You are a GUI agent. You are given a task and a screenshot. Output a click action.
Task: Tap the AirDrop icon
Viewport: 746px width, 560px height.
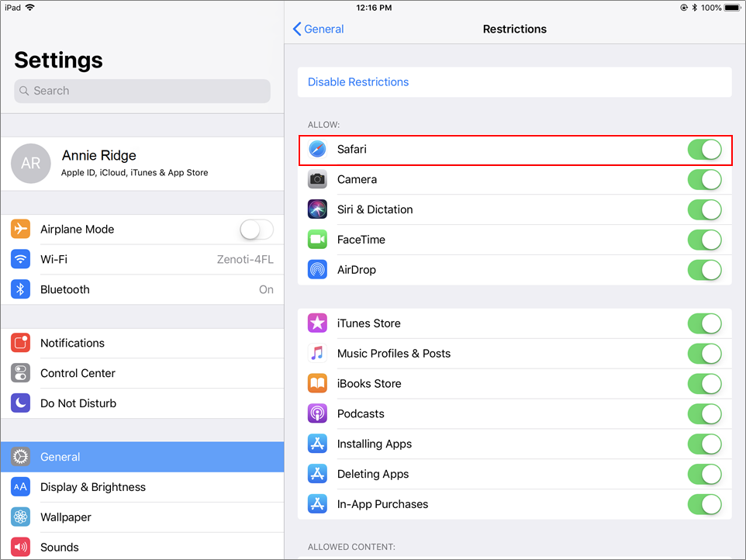point(317,270)
